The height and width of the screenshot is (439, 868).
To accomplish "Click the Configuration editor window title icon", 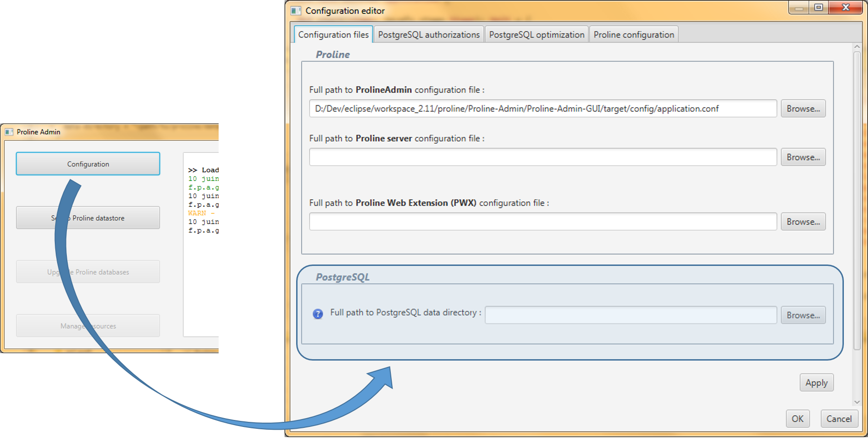I will click(296, 10).
